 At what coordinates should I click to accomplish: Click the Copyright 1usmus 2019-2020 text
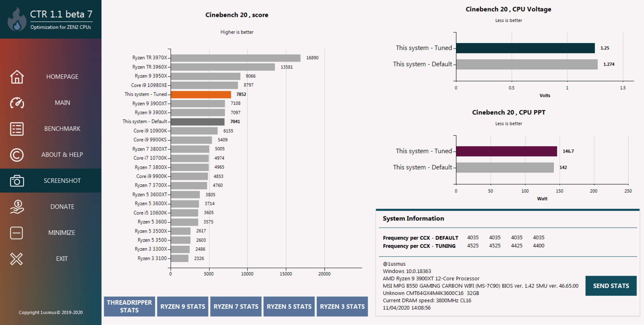coord(51,312)
